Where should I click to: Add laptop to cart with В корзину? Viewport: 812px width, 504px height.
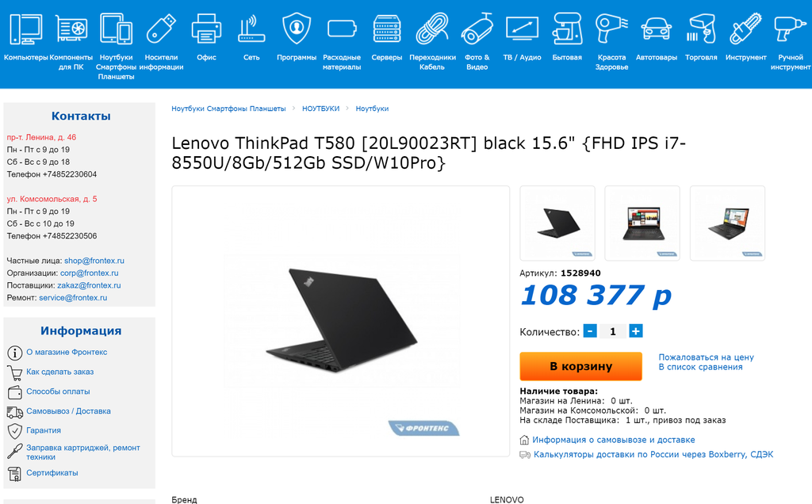580,366
